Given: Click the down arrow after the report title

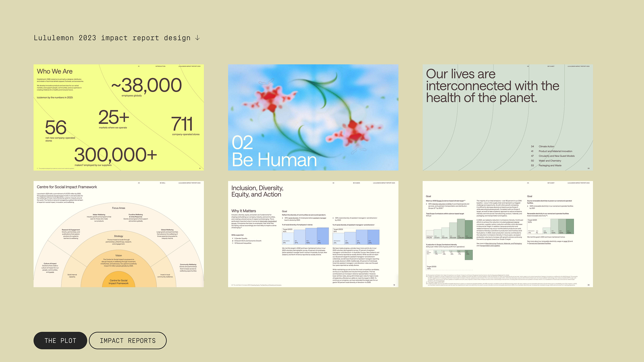Looking at the screenshot, I should pos(197,38).
